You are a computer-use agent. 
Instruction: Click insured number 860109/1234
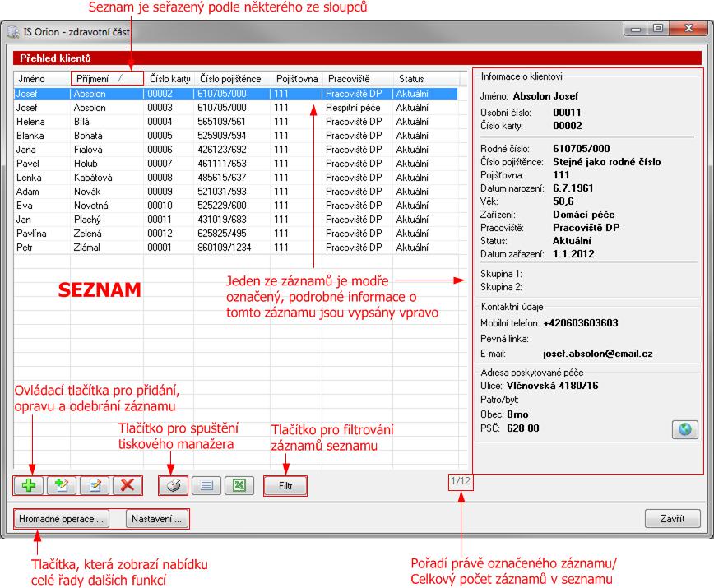(224, 248)
